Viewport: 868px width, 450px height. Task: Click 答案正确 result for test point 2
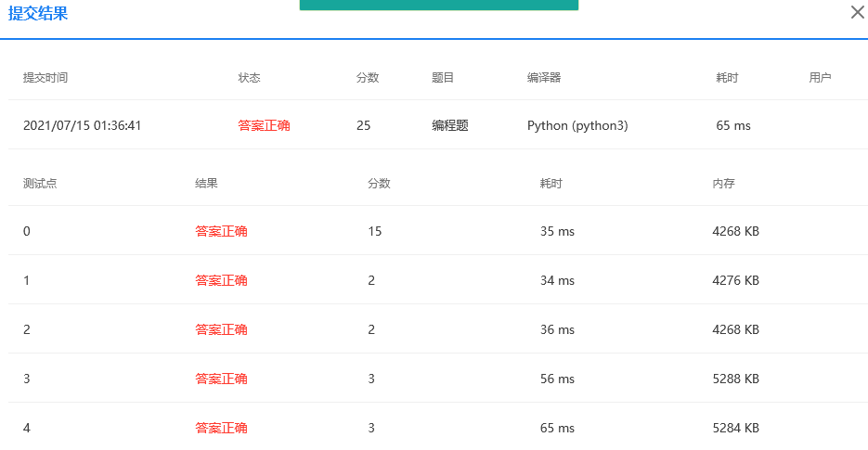(221, 330)
